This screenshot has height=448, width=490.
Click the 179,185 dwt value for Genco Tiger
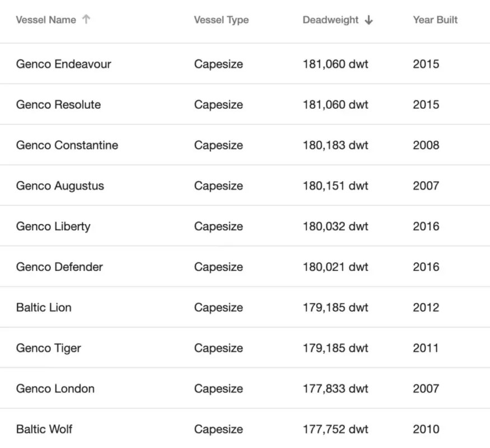pos(335,348)
